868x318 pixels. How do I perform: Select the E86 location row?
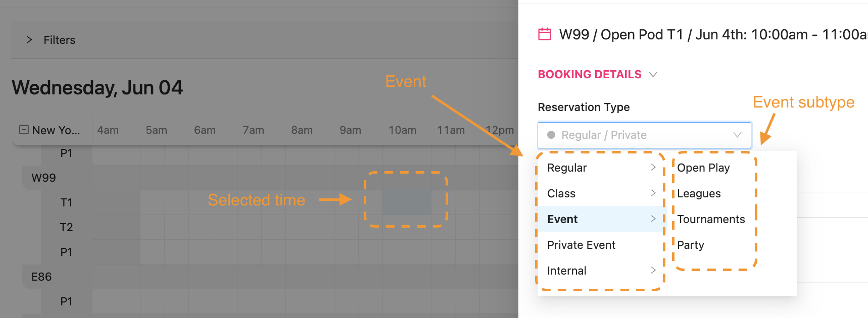click(41, 277)
